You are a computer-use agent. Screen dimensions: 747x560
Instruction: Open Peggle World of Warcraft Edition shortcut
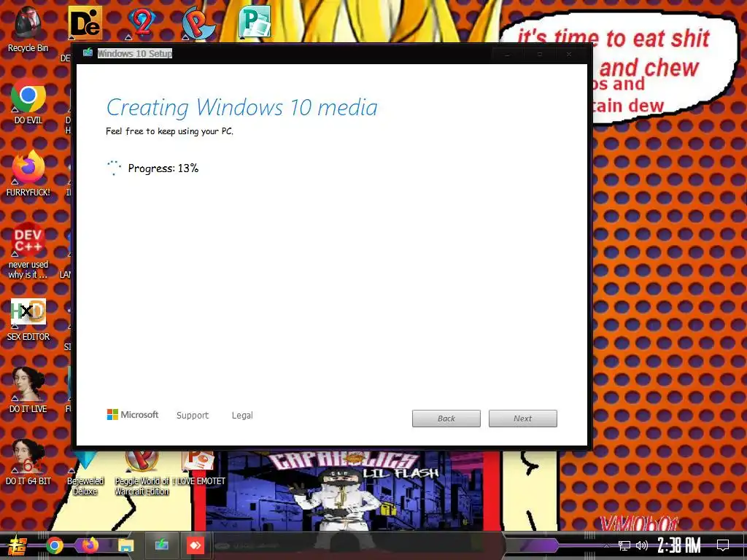point(142,474)
